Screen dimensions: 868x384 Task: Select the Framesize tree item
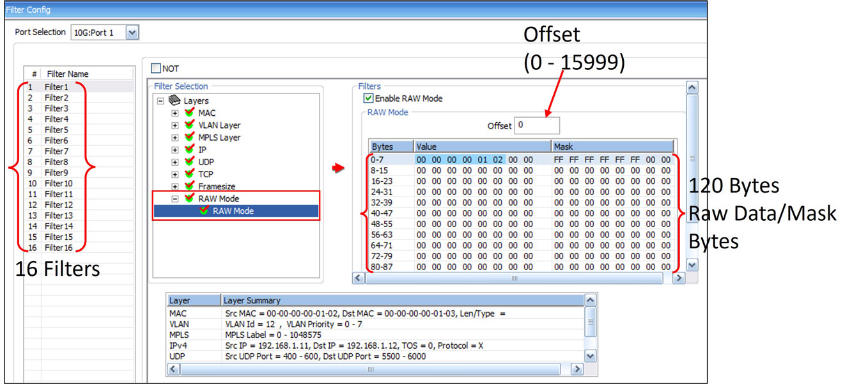pyautogui.click(x=216, y=186)
